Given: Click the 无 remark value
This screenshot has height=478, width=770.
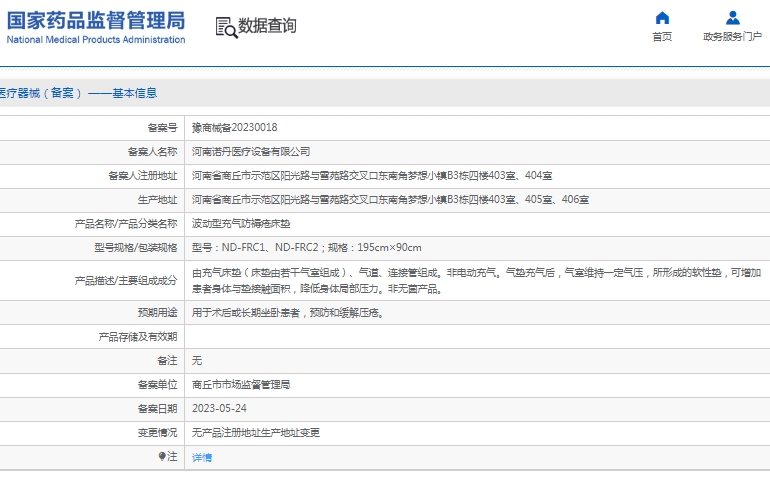Looking at the screenshot, I should [197, 361].
